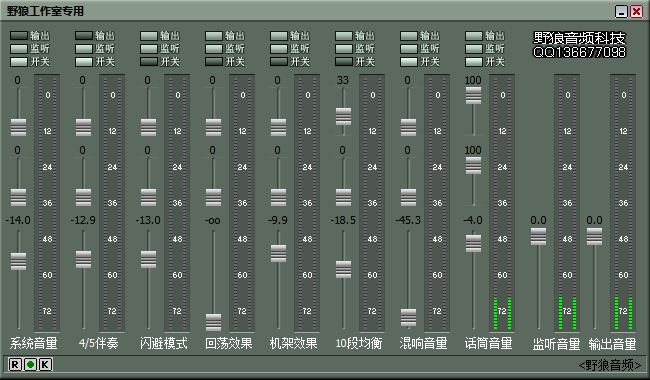650x380 pixels.
Task: Click the 机架效果 main fader at -9.9
Action: [279, 254]
